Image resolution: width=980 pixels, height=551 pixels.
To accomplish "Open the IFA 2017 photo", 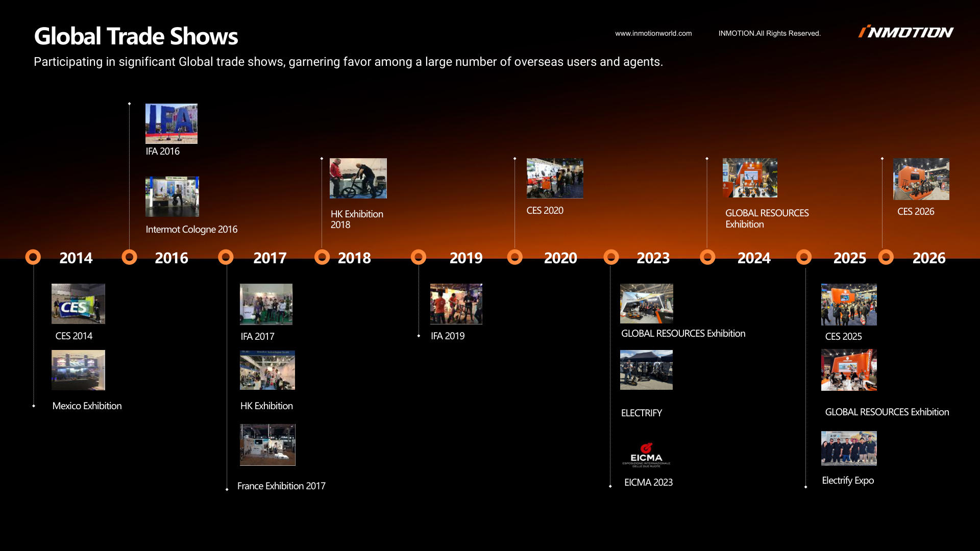I will pyautogui.click(x=266, y=305).
